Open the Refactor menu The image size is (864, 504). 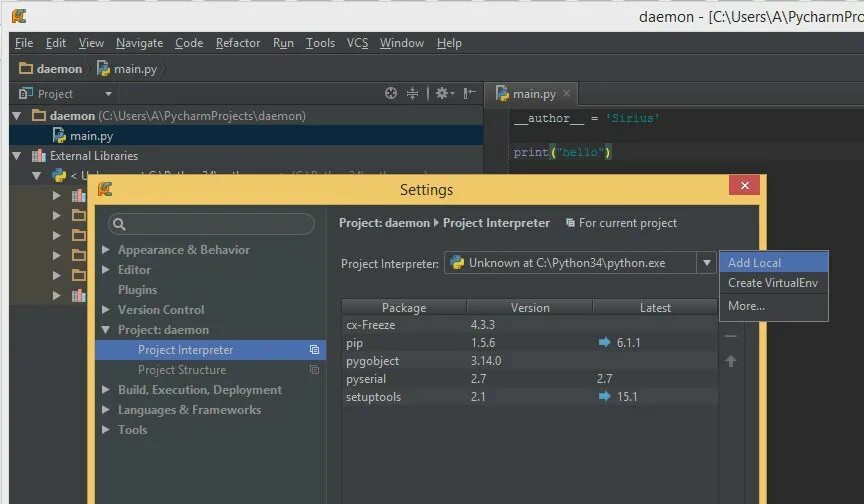pyautogui.click(x=237, y=43)
